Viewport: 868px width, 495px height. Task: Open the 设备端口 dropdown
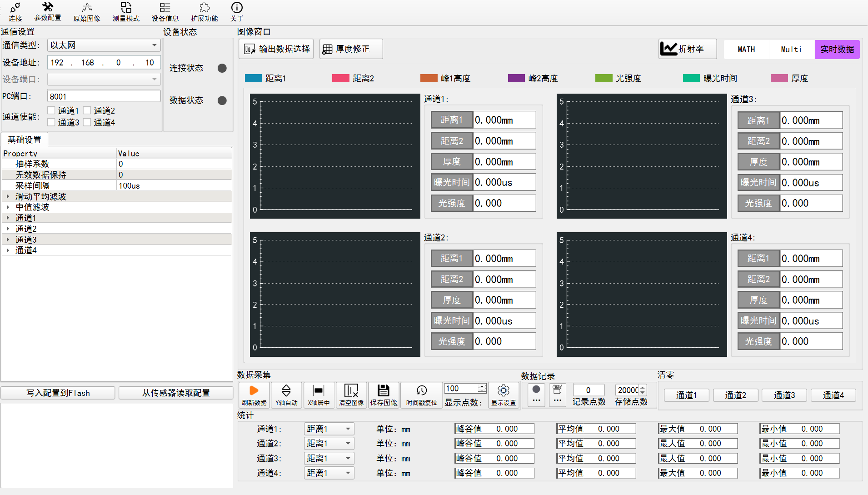point(104,79)
